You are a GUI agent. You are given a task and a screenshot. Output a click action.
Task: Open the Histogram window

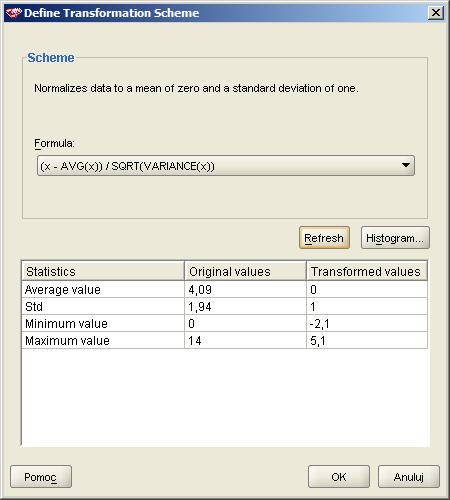395,238
